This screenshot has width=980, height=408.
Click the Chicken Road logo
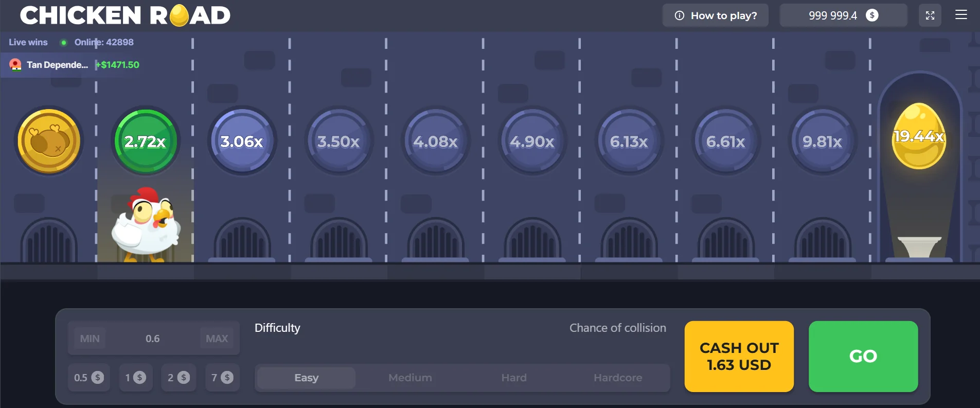point(125,15)
